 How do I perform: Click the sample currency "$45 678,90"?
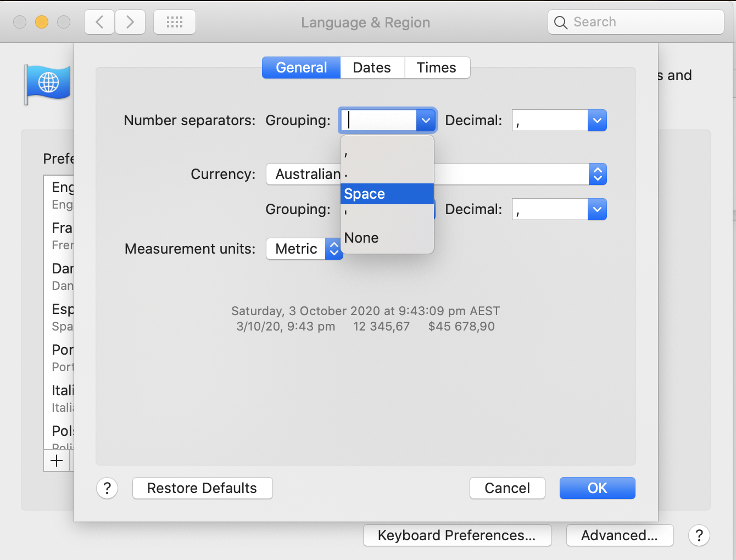tap(461, 327)
